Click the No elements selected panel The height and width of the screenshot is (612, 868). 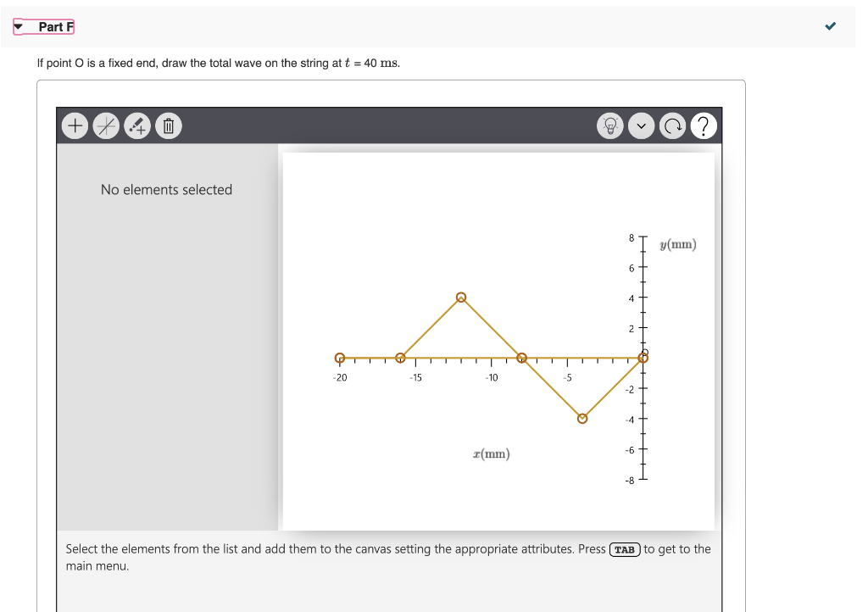tap(166, 189)
